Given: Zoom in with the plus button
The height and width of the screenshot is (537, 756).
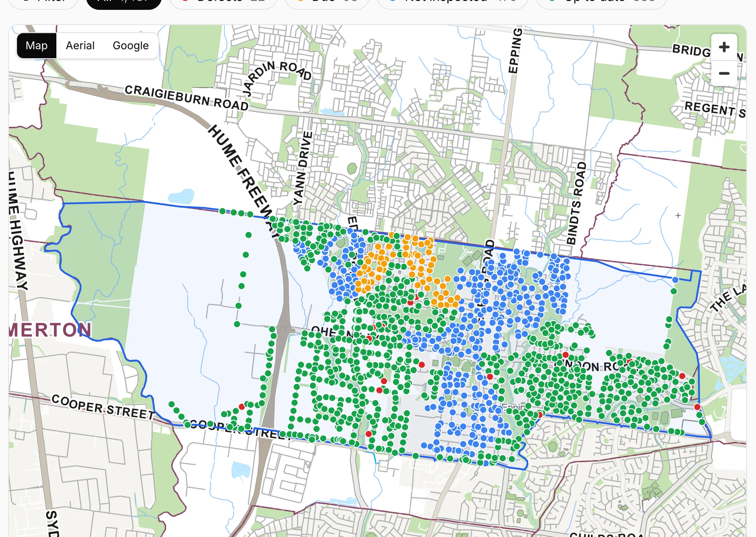Looking at the screenshot, I should pos(724,47).
